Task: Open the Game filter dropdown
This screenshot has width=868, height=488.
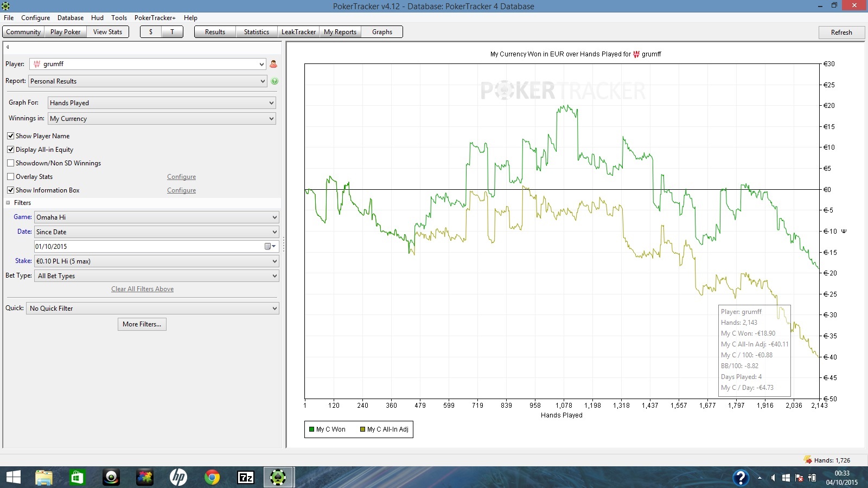Action: point(157,217)
